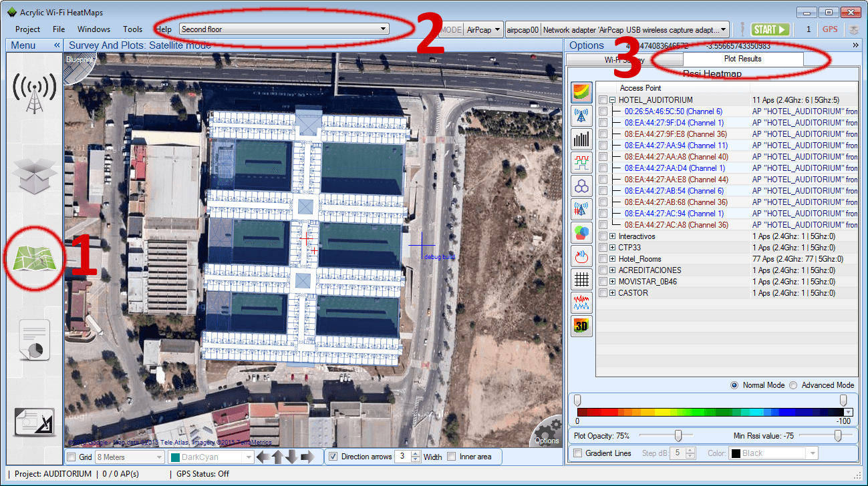Open the signal strength bars view
This screenshot has width=868, height=486.
click(x=581, y=139)
